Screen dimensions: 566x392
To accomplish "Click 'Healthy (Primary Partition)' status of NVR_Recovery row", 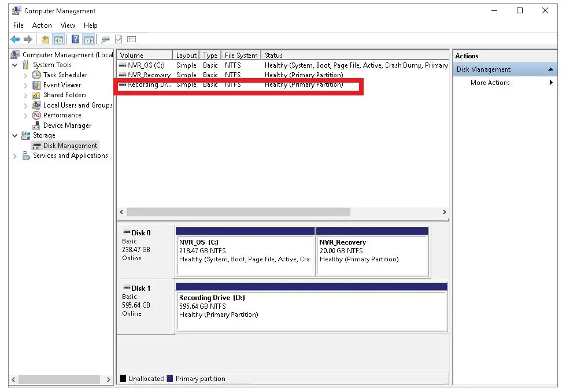I will pos(304,75).
